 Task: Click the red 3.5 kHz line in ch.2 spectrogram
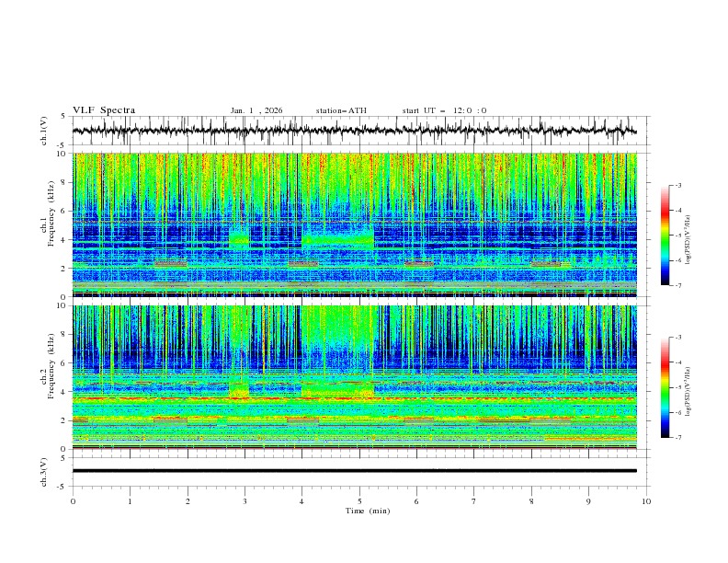(x=354, y=398)
